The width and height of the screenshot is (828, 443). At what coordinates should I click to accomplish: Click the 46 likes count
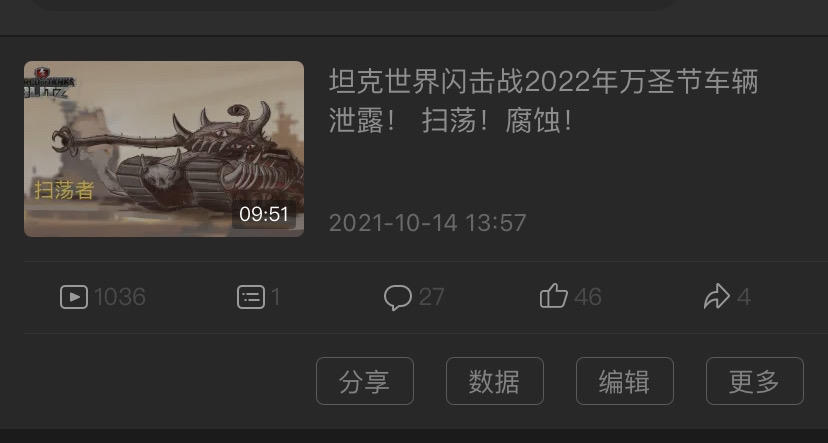pos(588,297)
